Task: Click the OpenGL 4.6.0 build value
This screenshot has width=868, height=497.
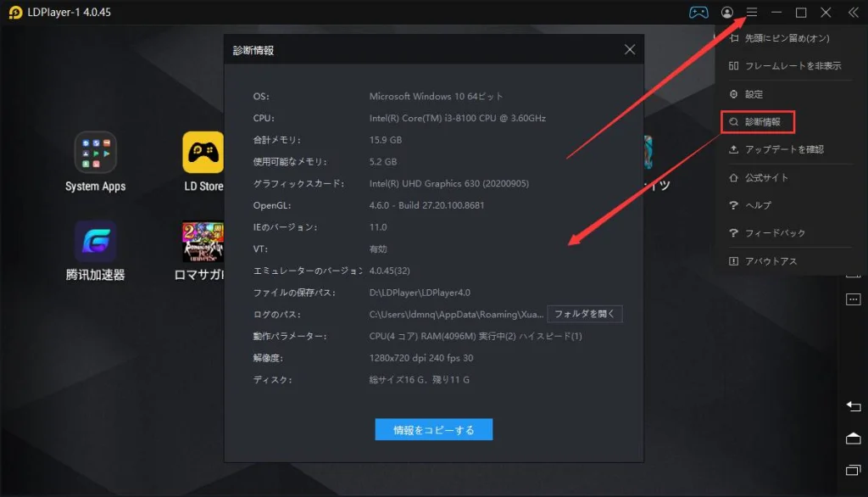Action: 427,205
